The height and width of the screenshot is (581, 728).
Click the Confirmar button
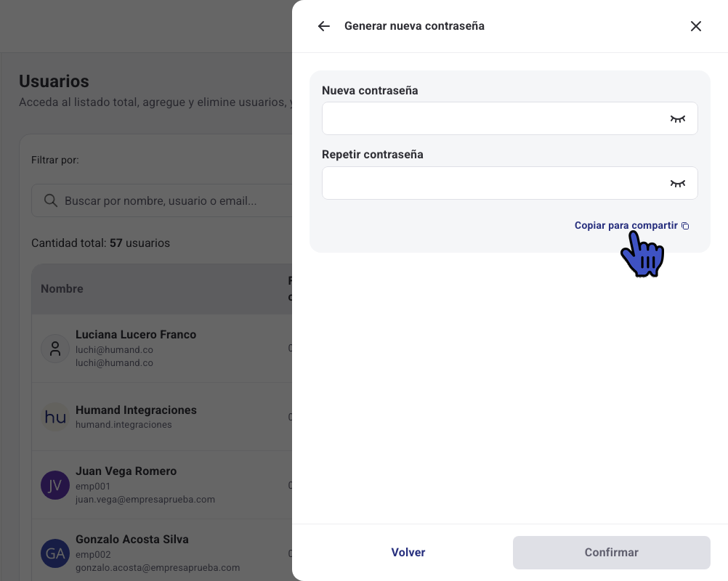pos(612,552)
